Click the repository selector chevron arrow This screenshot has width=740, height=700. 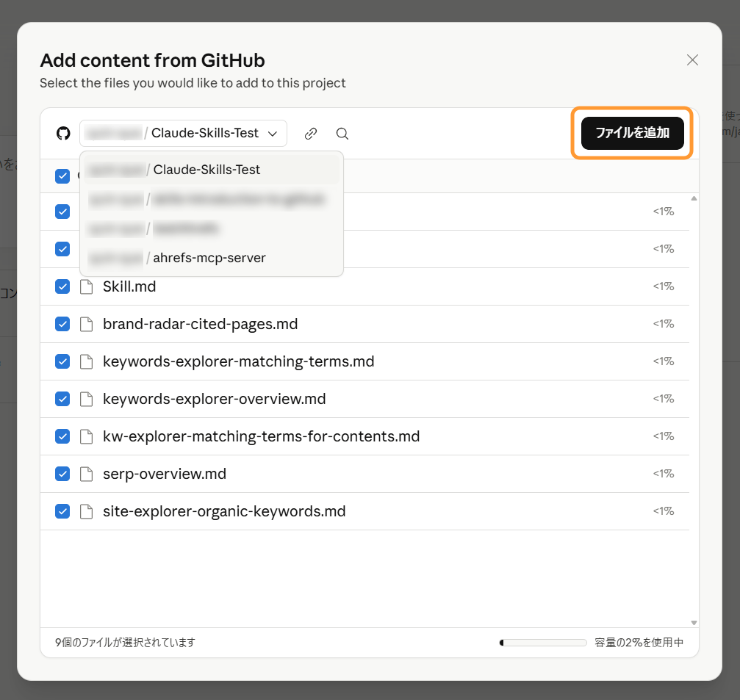[273, 134]
